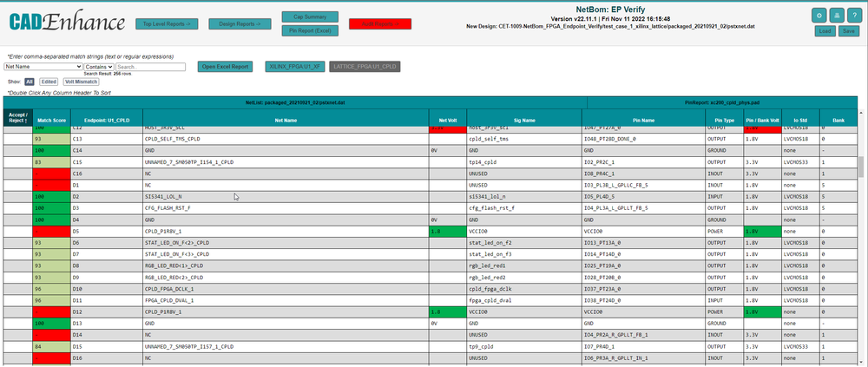Image resolution: width=868 pixels, height=367 pixels.
Task: Click the Sig Name column header
Action: tap(524, 119)
